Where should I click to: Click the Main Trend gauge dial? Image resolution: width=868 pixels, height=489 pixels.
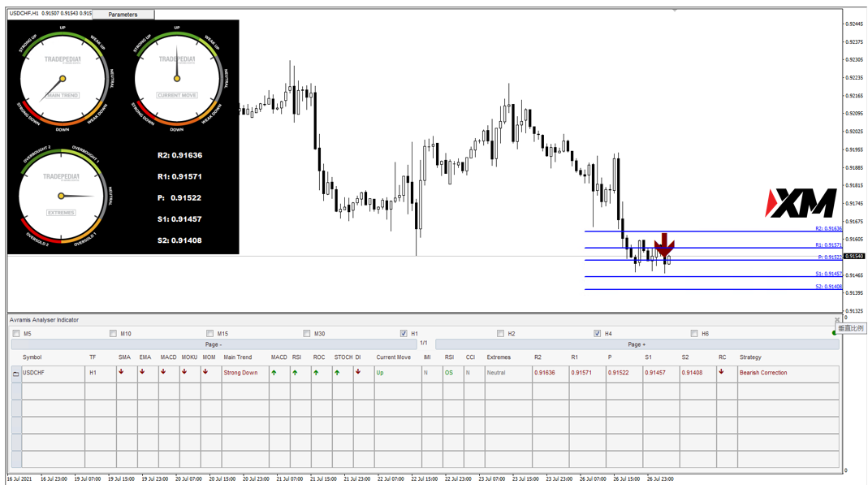coord(63,79)
